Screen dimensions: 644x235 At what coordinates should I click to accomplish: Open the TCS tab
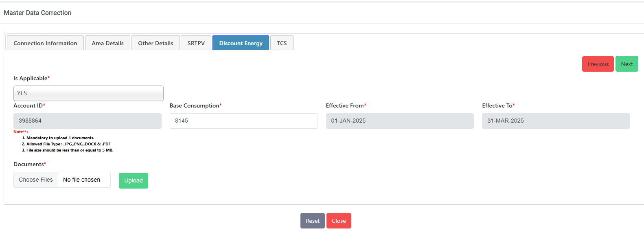(x=282, y=43)
